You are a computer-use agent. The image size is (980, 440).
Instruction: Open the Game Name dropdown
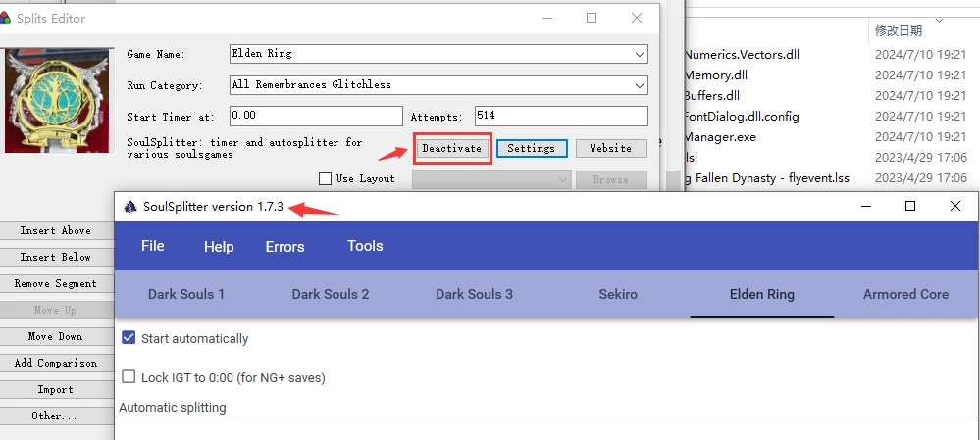pos(640,54)
